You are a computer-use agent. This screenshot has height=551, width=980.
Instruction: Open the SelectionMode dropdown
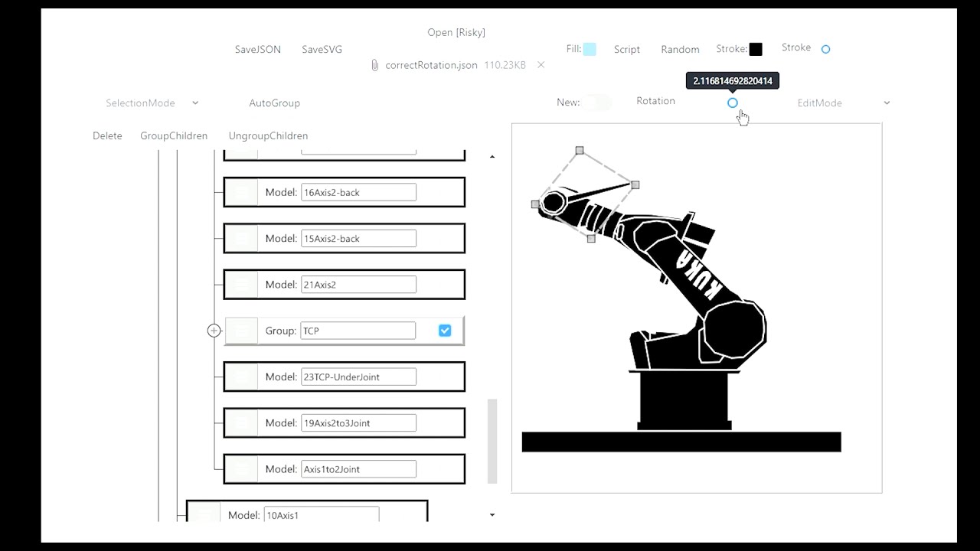152,103
